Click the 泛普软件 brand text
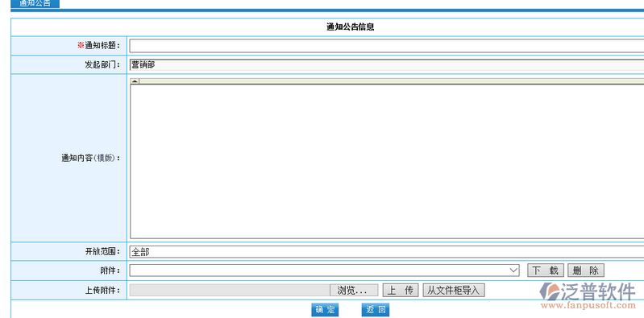 (x=597, y=291)
